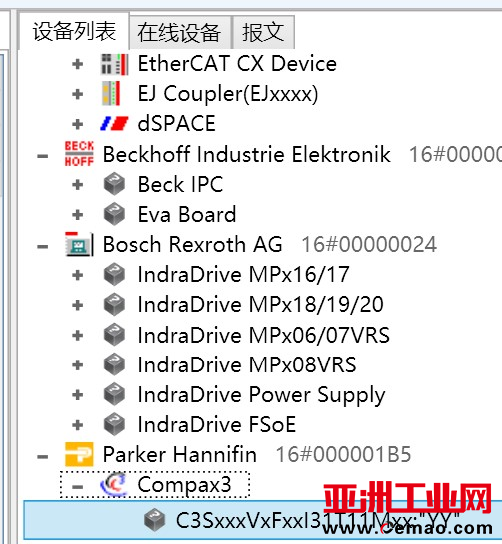The width and height of the screenshot is (502, 544).
Task: Collapse the Parker Hannifin vendor node
Action: 43,456
